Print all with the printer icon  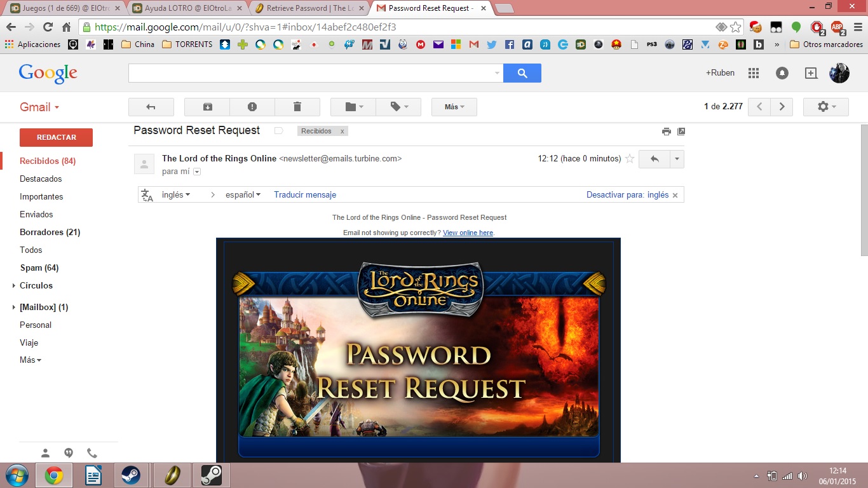pos(666,132)
